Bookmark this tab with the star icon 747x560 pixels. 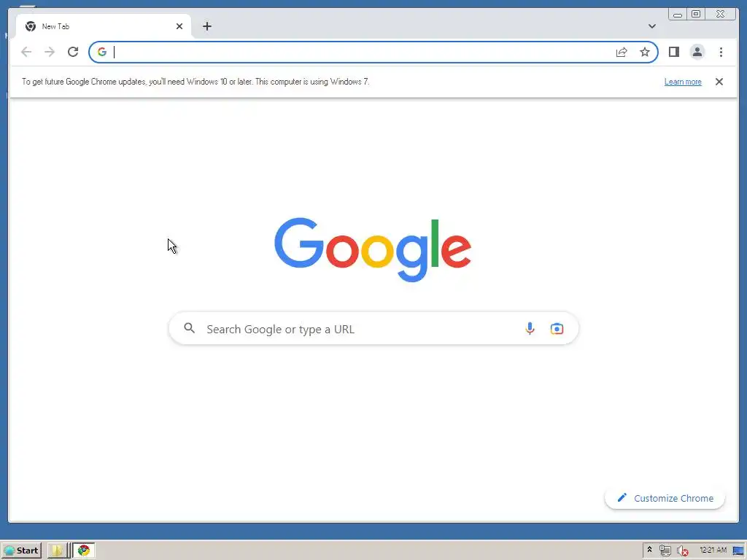pos(645,52)
